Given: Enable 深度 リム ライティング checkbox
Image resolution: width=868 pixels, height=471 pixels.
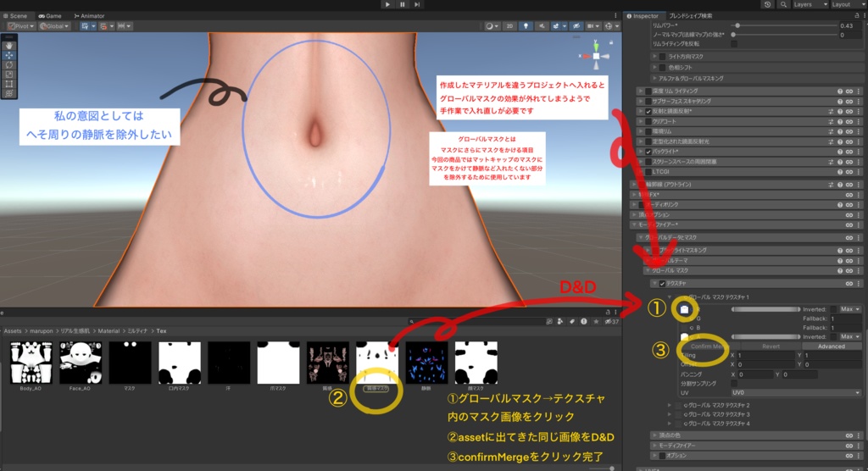Looking at the screenshot, I should [x=648, y=91].
